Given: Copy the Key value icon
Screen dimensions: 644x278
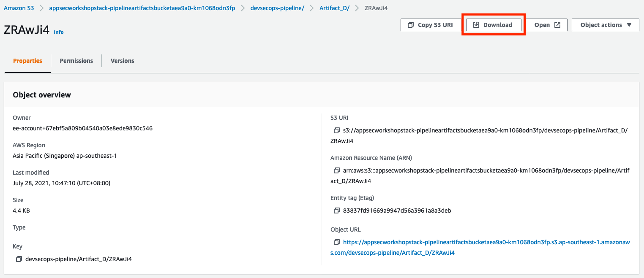Looking at the screenshot, I should (19, 259).
